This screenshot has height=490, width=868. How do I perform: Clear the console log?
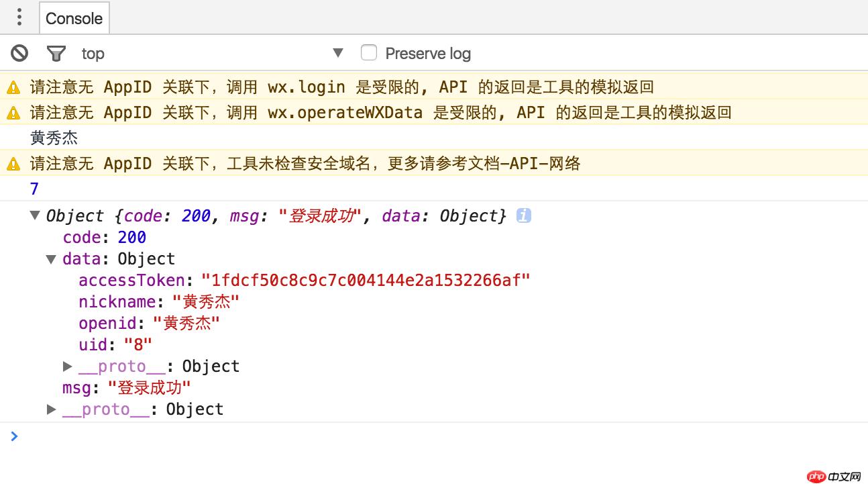coord(19,53)
